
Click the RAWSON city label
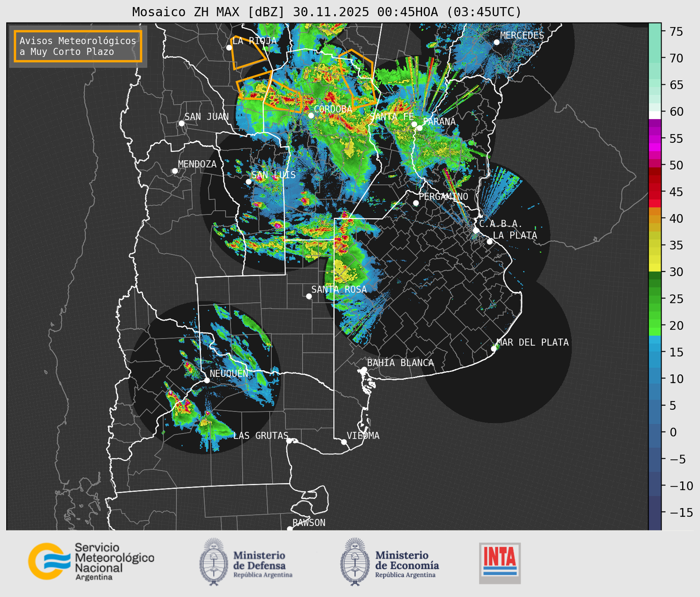point(309,523)
